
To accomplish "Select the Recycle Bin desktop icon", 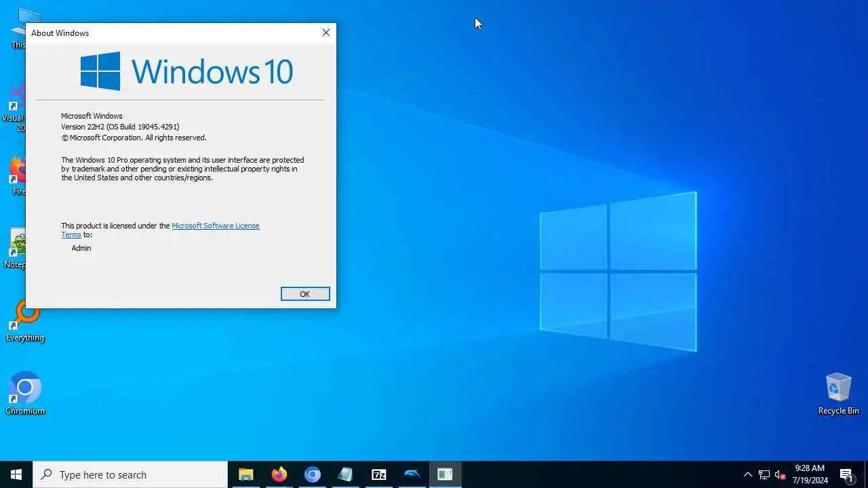I will point(838,393).
